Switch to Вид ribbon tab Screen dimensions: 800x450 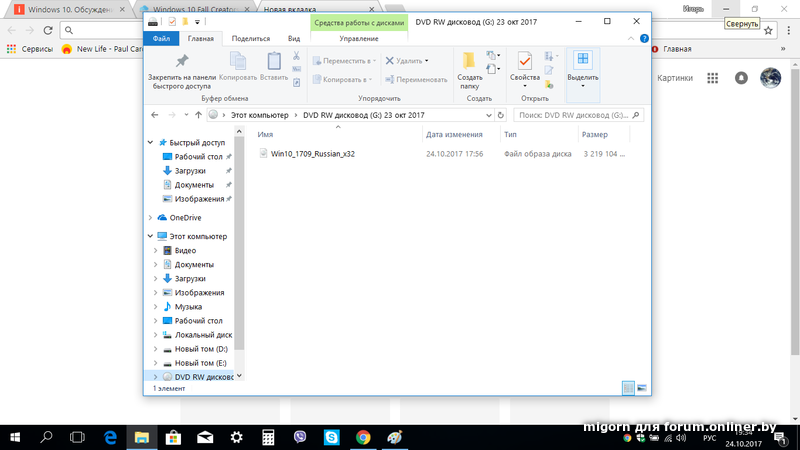(294, 38)
